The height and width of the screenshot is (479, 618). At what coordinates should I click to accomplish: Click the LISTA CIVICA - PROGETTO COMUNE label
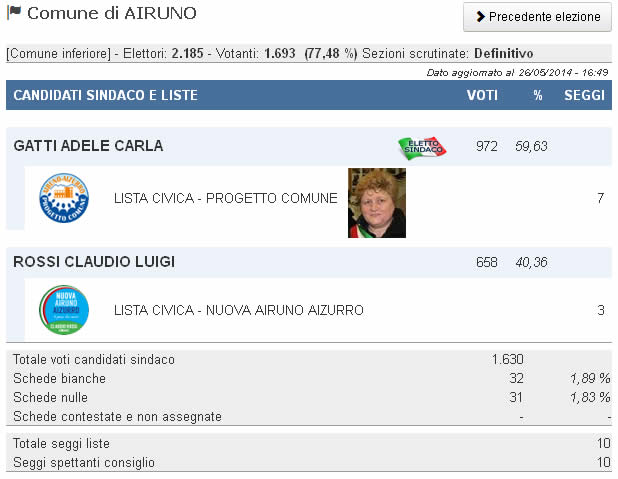[225, 198]
